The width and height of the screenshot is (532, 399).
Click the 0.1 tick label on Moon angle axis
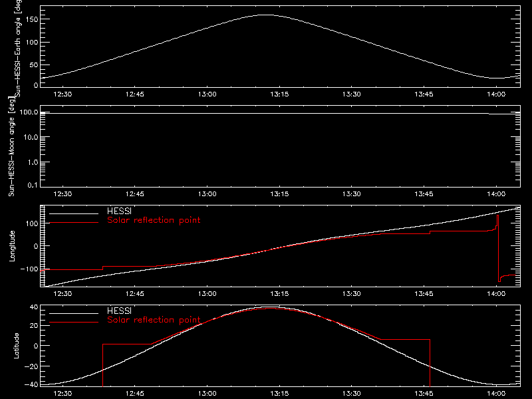(33, 185)
